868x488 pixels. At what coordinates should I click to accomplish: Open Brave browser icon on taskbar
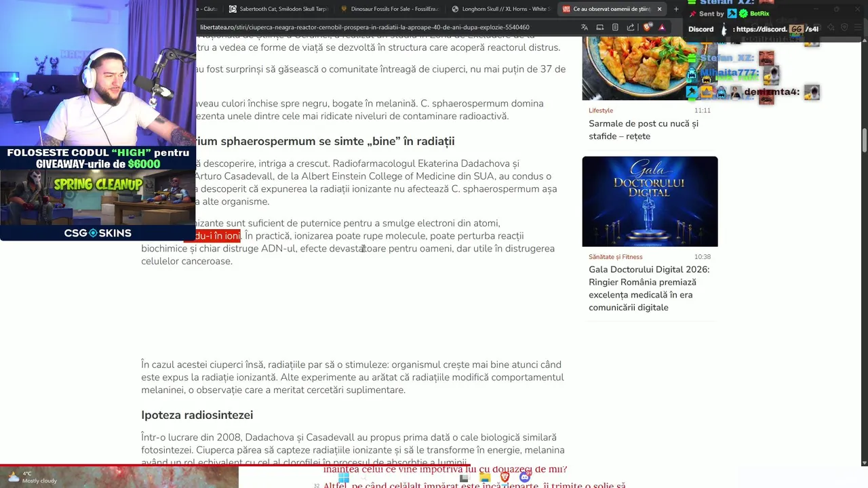click(505, 478)
